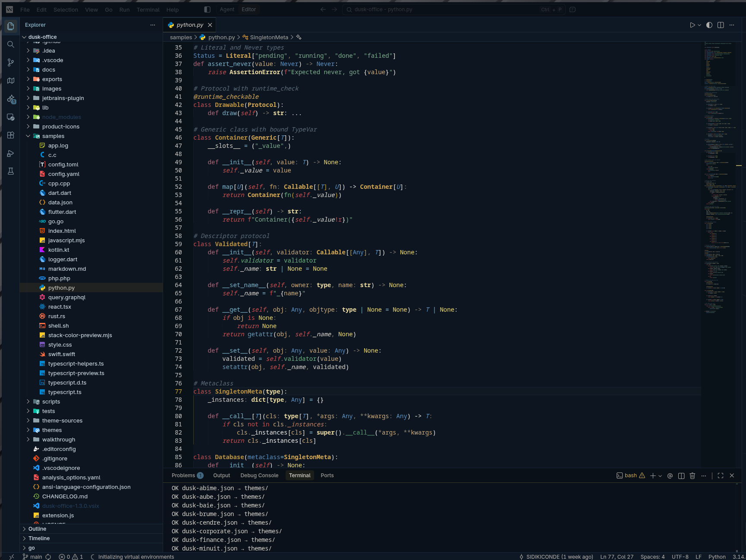Click the @ icon in terminal toolbar
This screenshot has height=560, width=746.
(670, 476)
